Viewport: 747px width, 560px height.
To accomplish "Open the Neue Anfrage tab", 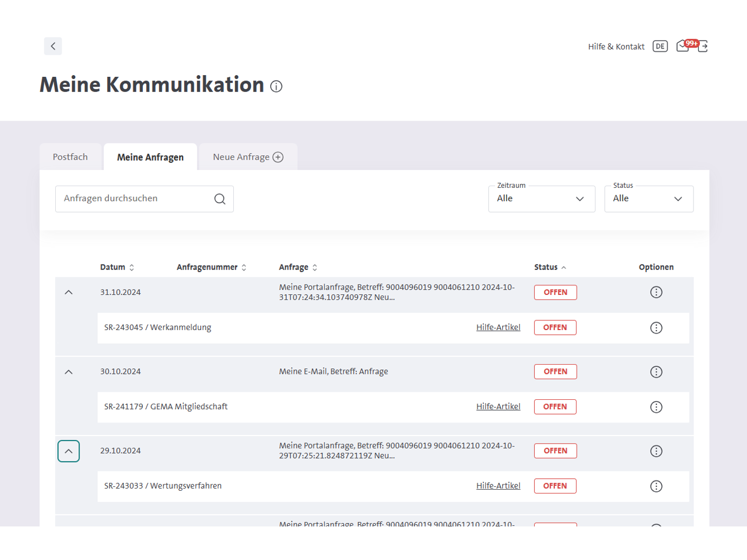I will click(x=248, y=157).
